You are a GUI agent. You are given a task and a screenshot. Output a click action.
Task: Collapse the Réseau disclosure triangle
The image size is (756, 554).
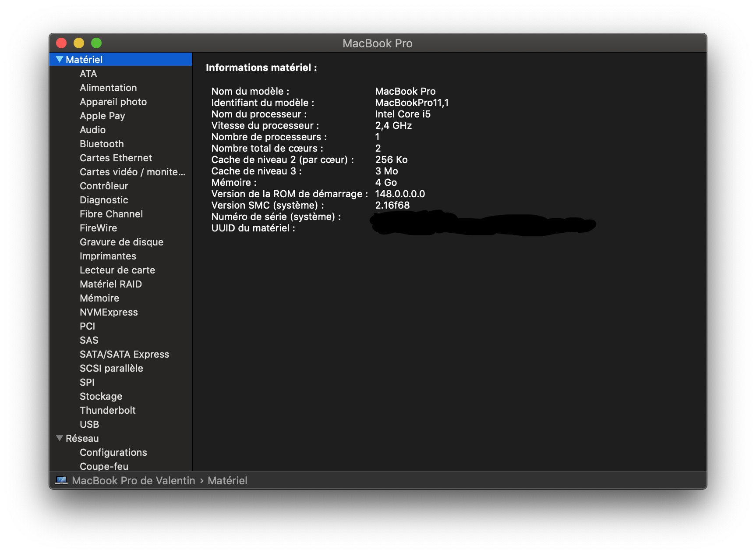[x=60, y=438]
